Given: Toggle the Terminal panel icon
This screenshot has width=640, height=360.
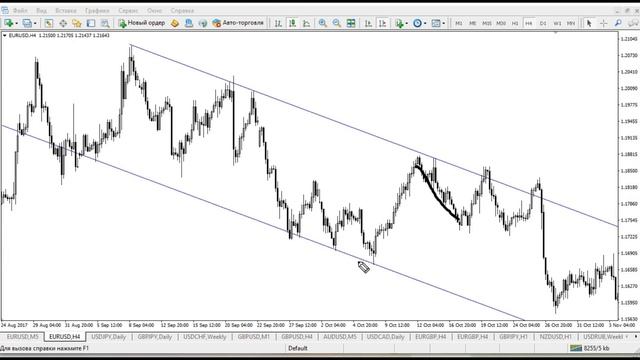Looking at the screenshot, I should pos(91,23).
